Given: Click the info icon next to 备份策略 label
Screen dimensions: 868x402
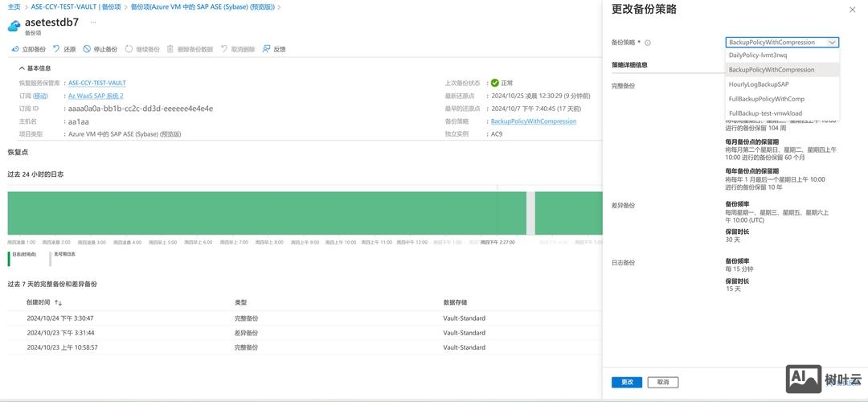Looking at the screenshot, I should 648,43.
